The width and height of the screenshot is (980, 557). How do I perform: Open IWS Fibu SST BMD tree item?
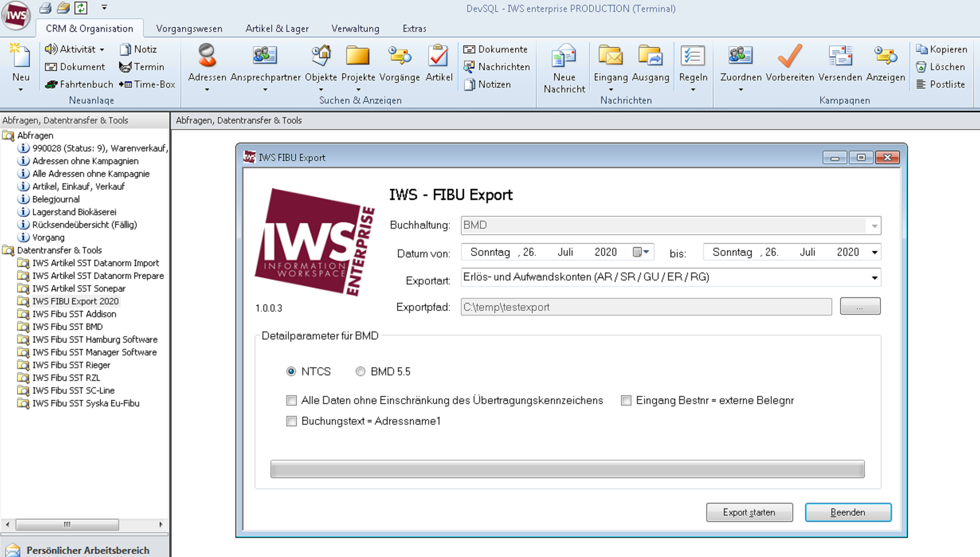(67, 327)
